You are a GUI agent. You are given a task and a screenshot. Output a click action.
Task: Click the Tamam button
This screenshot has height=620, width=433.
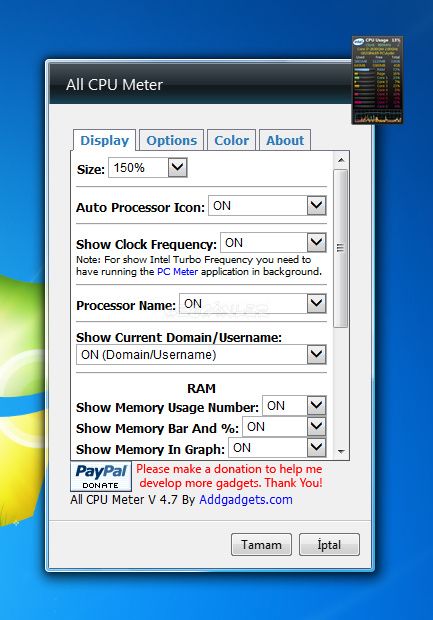[x=261, y=544]
